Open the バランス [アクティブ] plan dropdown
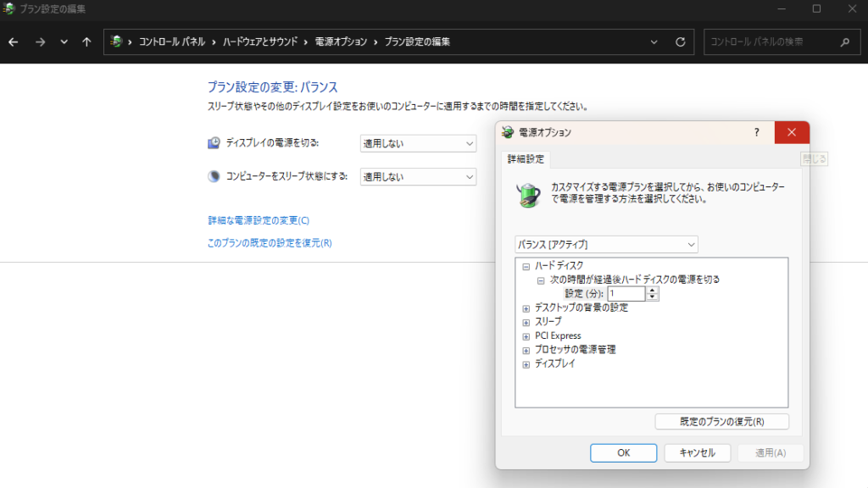868x488 pixels. point(606,244)
